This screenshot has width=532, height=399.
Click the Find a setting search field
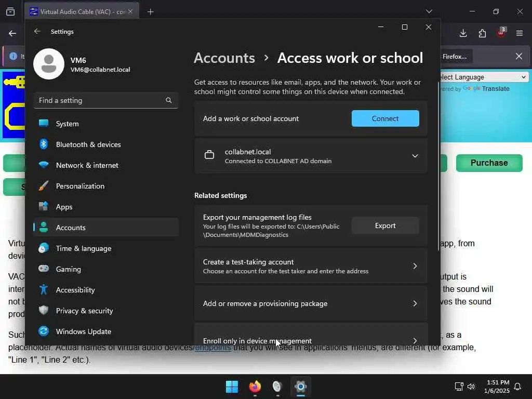pos(106,100)
